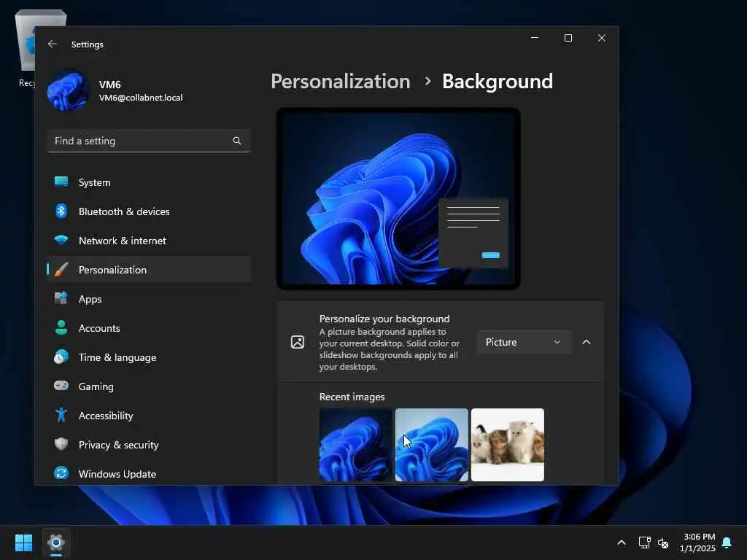This screenshot has width=747, height=560.
Task: Go to Privacy & security
Action: (149, 444)
